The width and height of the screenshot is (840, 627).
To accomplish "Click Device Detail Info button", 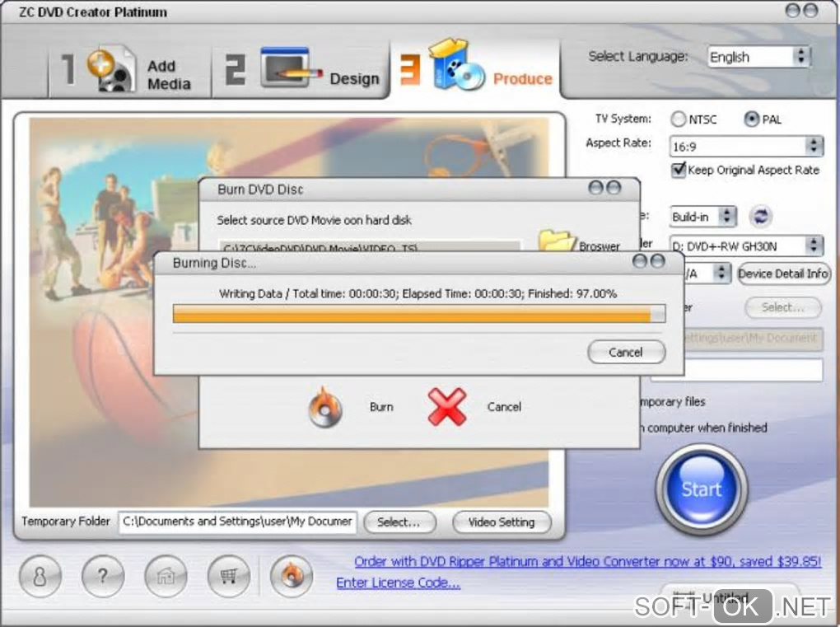I will pos(783,274).
